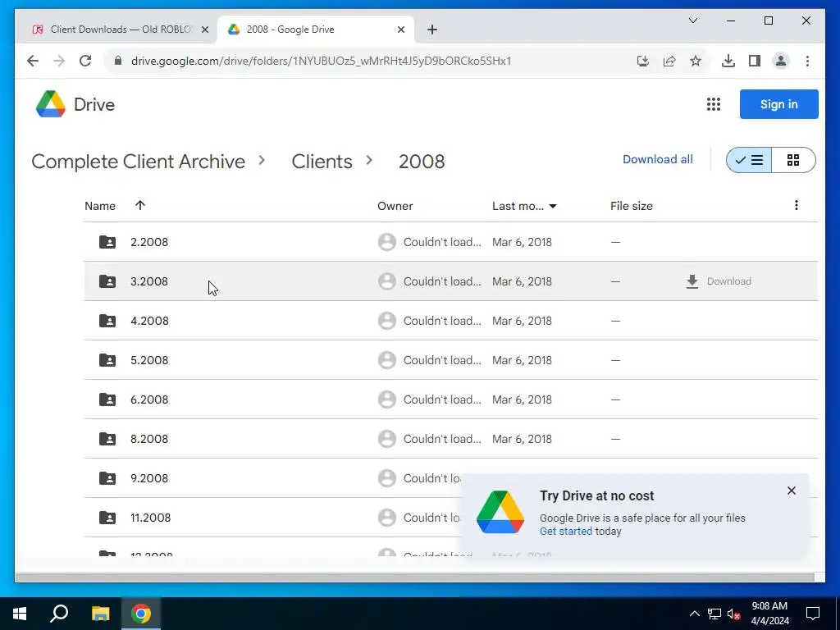The width and height of the screenshot is (840, 630).
Task: Reload the current page
Action: (x=85, y=61)
